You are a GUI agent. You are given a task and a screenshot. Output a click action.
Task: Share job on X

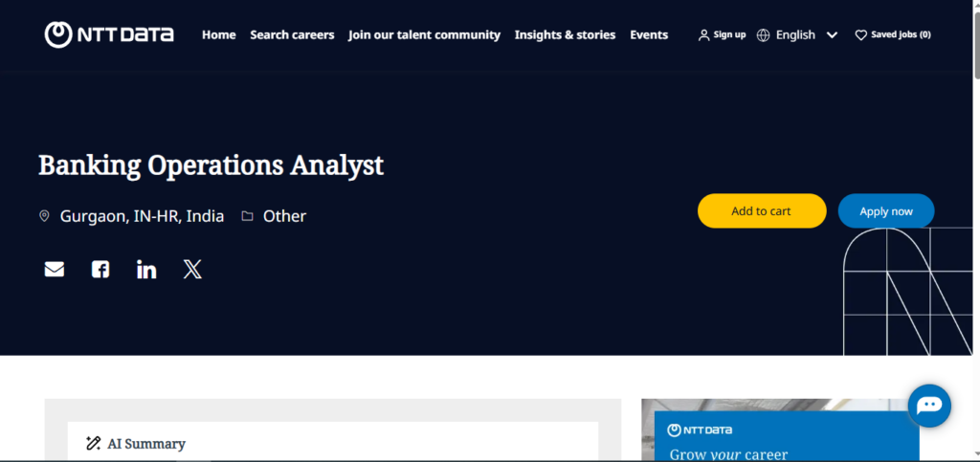(x=192, y=269)
